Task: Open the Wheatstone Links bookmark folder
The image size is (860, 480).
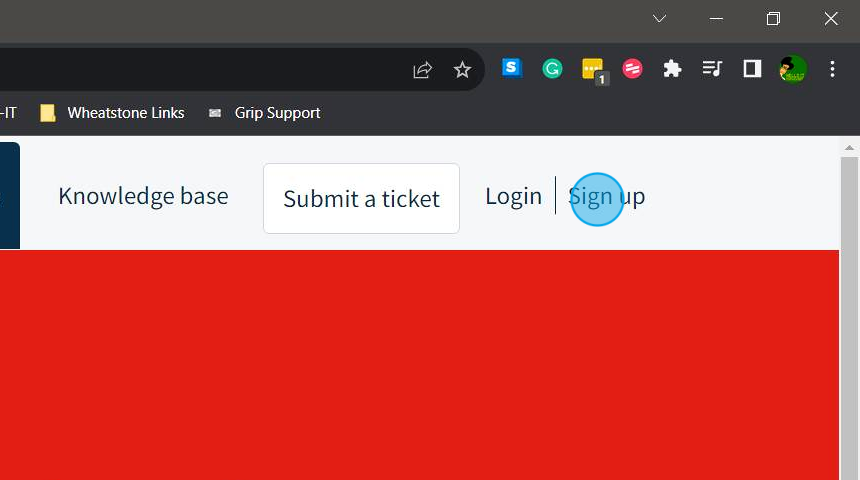Action: 112,113
